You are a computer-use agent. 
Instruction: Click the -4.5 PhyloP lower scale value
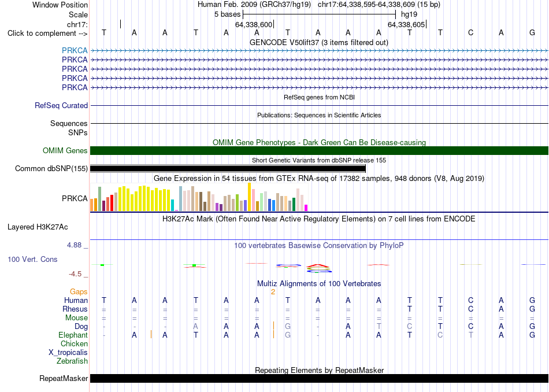75,274
